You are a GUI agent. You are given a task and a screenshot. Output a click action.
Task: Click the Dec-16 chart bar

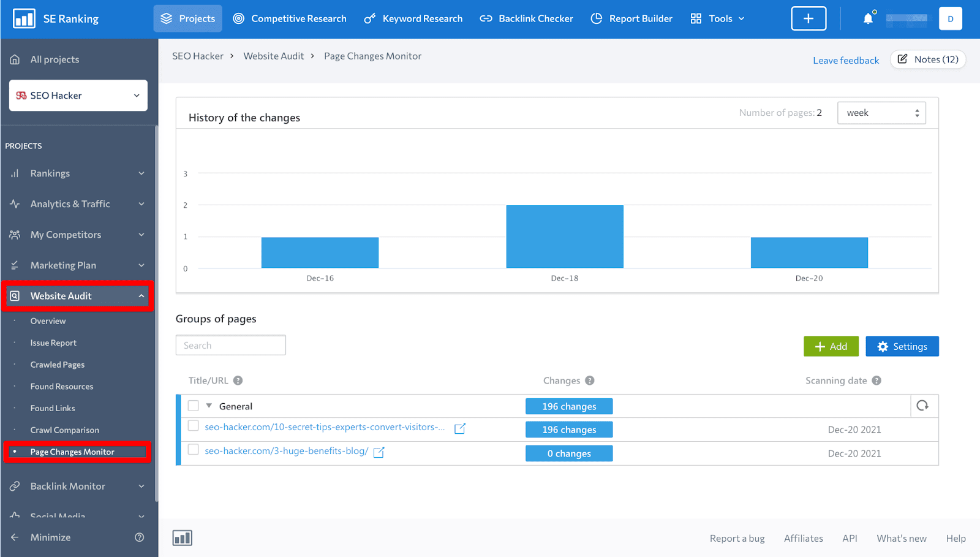coord(320,252)
